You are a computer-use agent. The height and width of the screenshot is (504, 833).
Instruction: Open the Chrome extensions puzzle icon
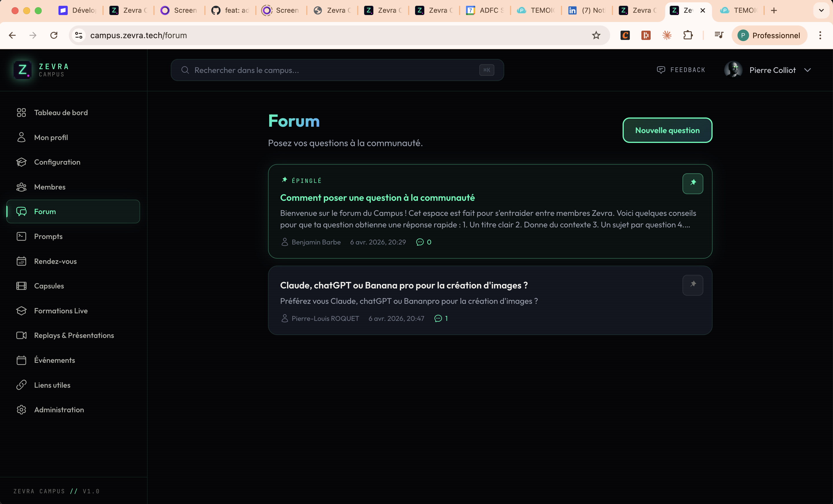click(x=688, y=36)
